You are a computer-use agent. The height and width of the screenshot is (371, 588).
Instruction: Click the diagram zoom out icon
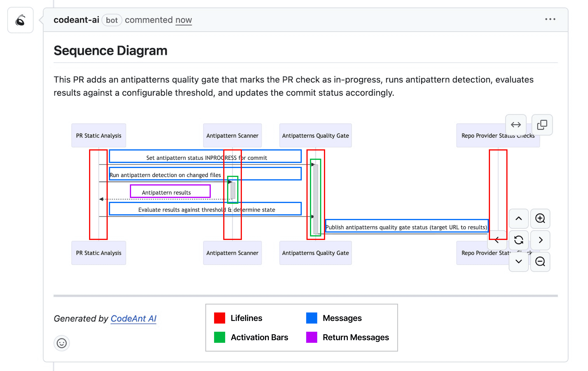pos(540,262)
